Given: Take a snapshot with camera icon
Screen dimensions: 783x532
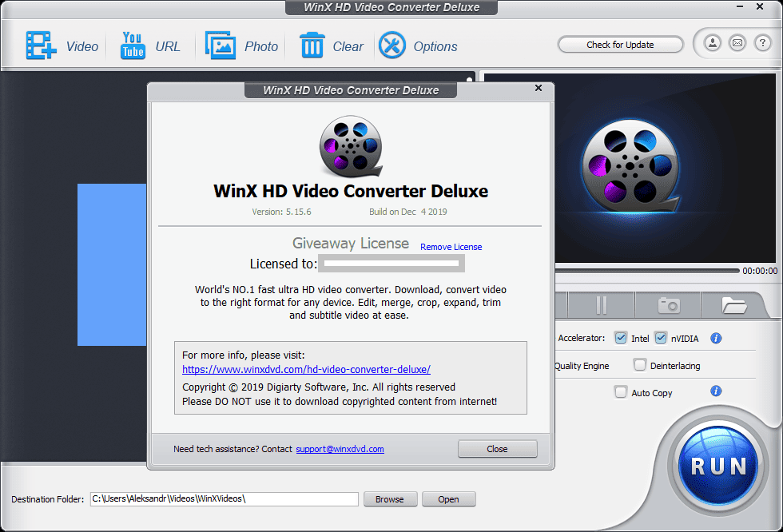Looking at the screenshot, I should click(668, 305).
